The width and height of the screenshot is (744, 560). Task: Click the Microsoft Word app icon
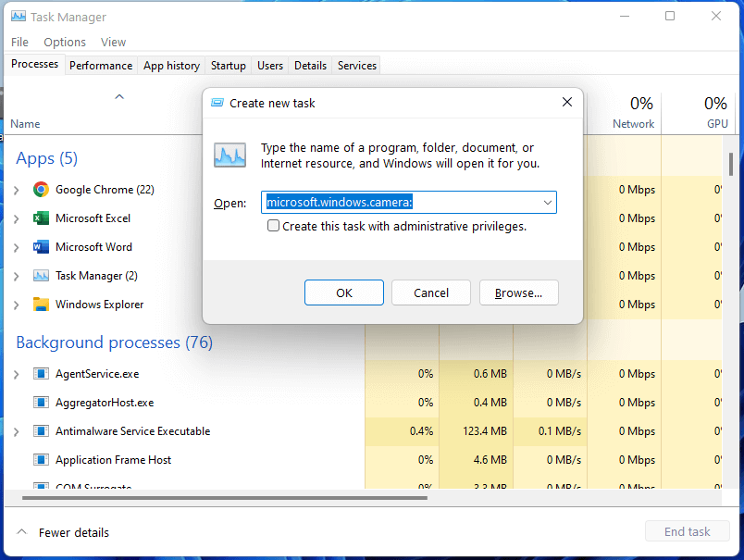(x=41, y=247)
